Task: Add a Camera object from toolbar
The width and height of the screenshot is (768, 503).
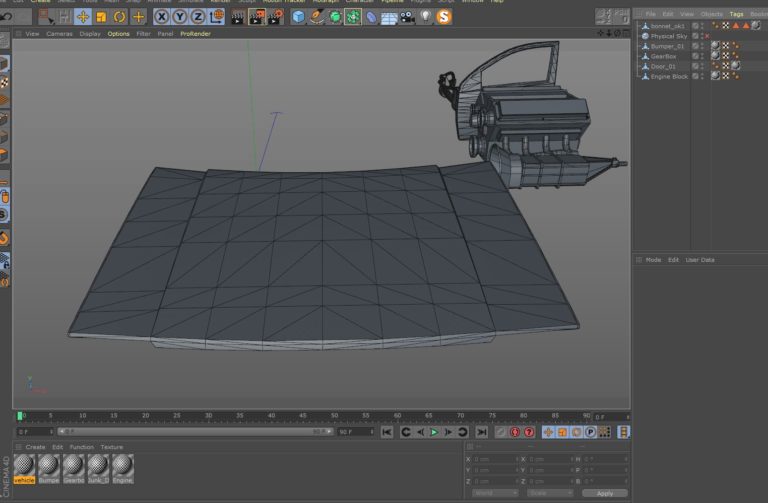Action: [407, 17]
